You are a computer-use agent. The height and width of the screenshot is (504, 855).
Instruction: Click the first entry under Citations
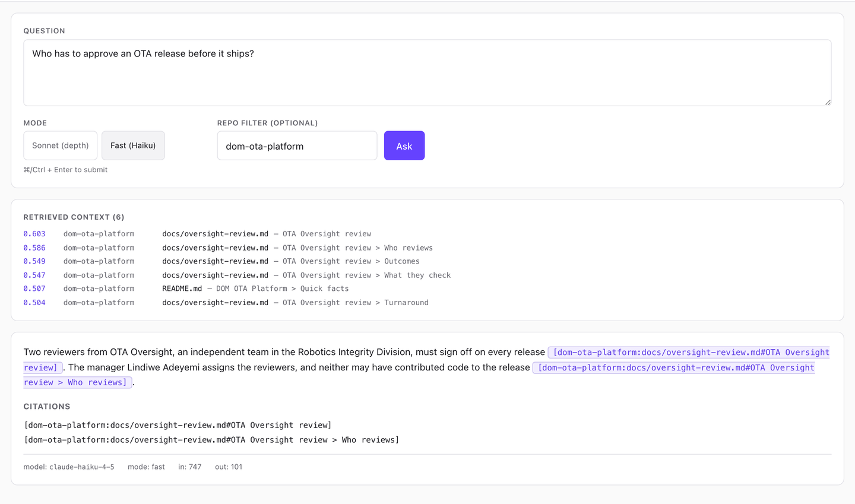(178, 425)
